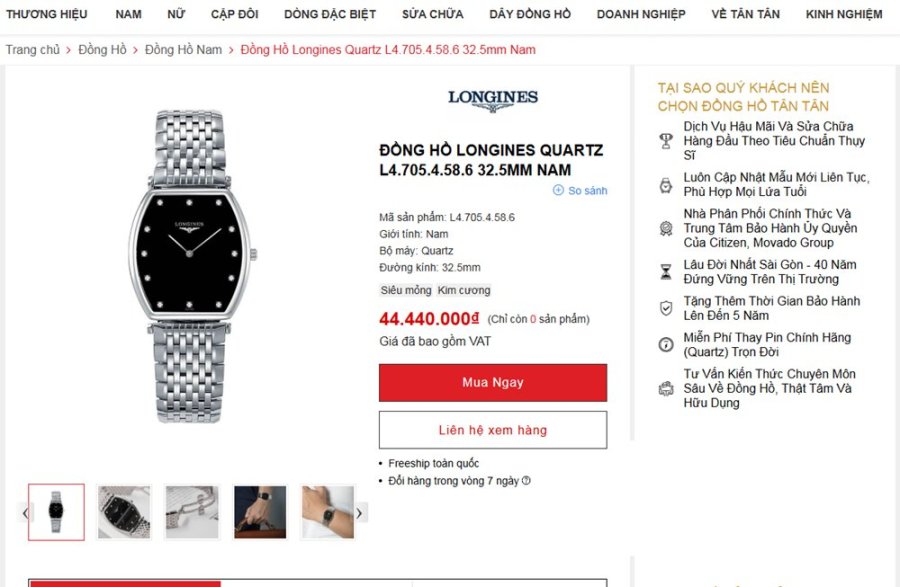The image size is (900, 587).
Task: Open the Dây Đồng Hồ menu
Action: 530,14
